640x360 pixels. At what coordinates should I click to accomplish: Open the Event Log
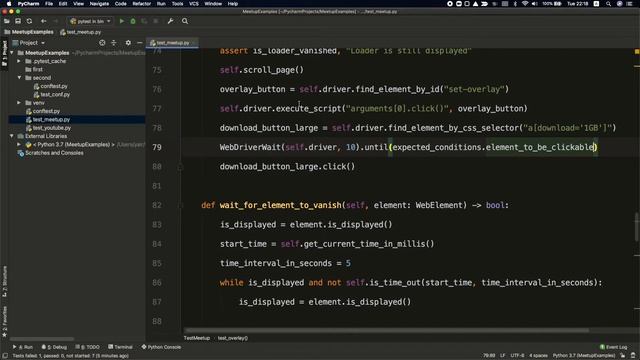tap(613, 347)
